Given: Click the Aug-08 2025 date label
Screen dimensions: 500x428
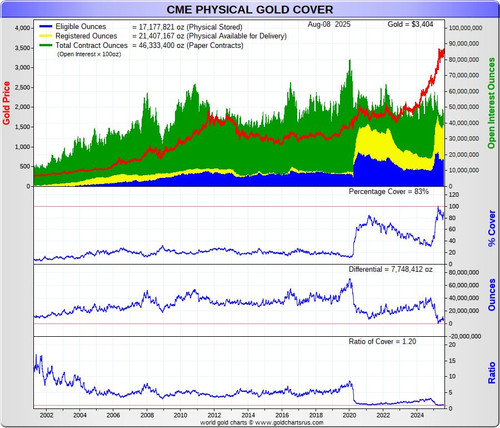Looking at the screenshot, I should (329, 24).
